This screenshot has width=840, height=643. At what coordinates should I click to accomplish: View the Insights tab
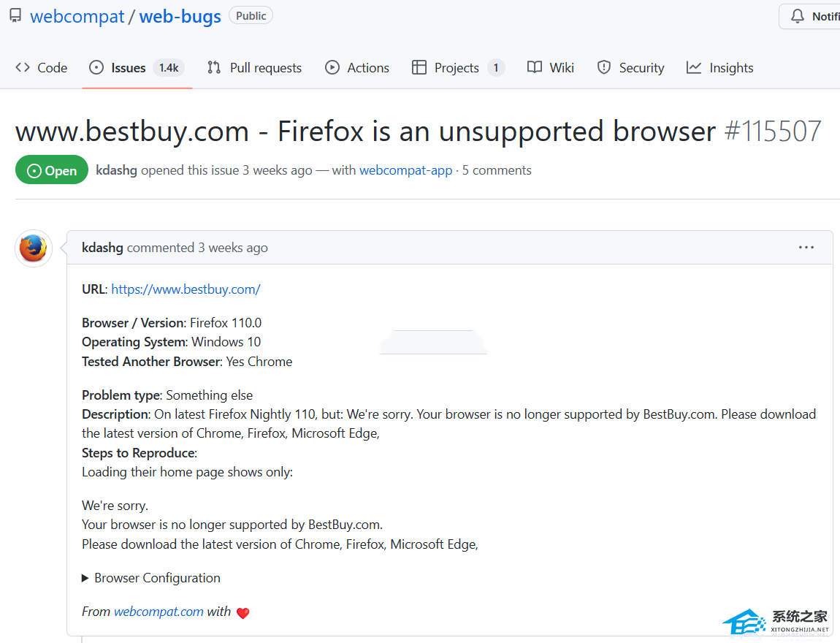click(720, 68)
